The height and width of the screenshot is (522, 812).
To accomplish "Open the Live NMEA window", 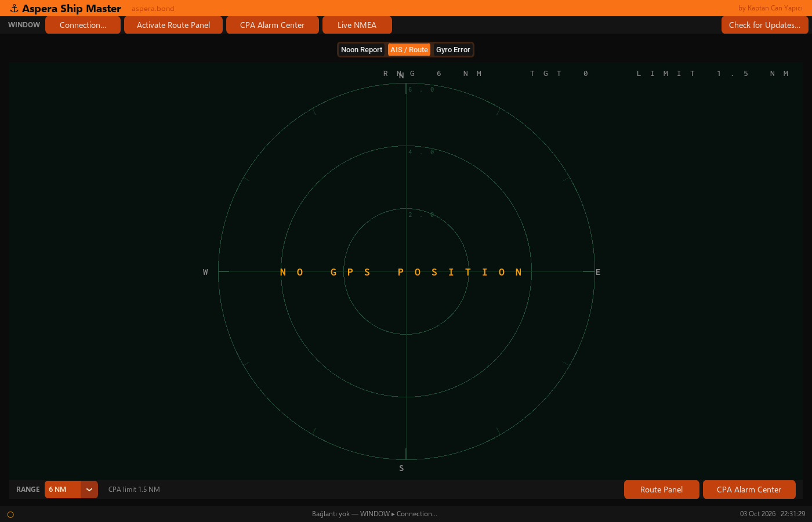I will pos(357,25).
